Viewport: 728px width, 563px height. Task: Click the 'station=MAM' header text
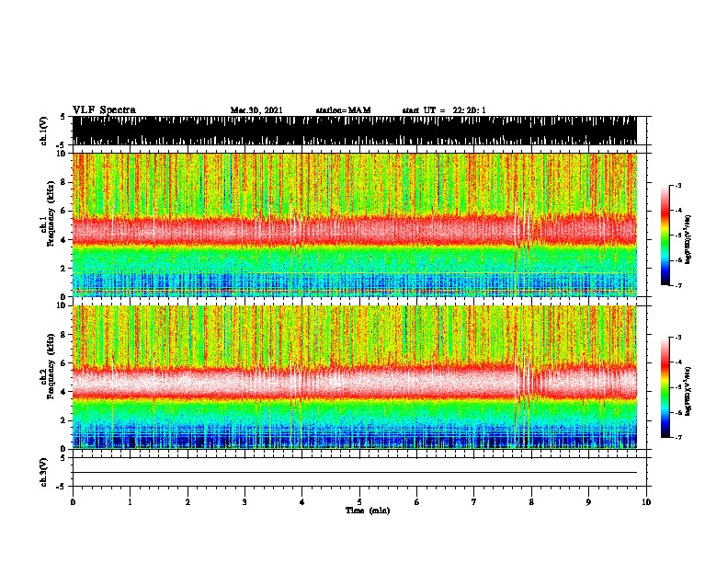coord(343,110)
